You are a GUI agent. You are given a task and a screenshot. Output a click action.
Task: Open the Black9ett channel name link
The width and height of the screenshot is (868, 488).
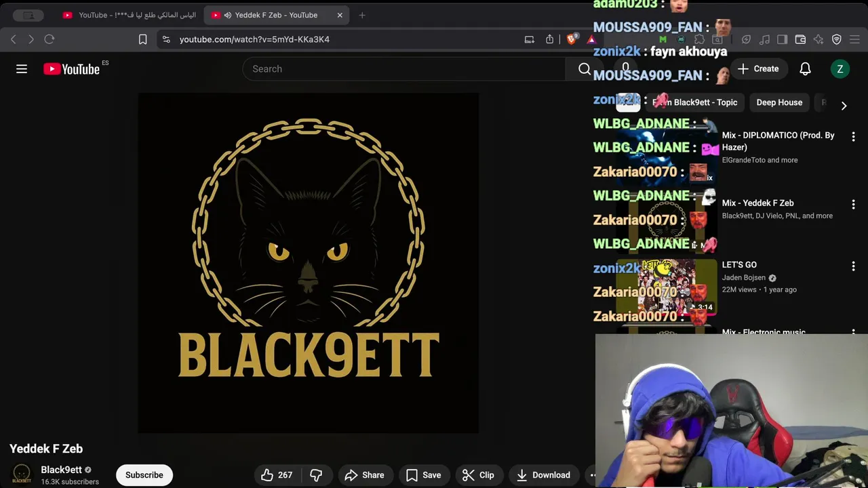tap(61, 470)
